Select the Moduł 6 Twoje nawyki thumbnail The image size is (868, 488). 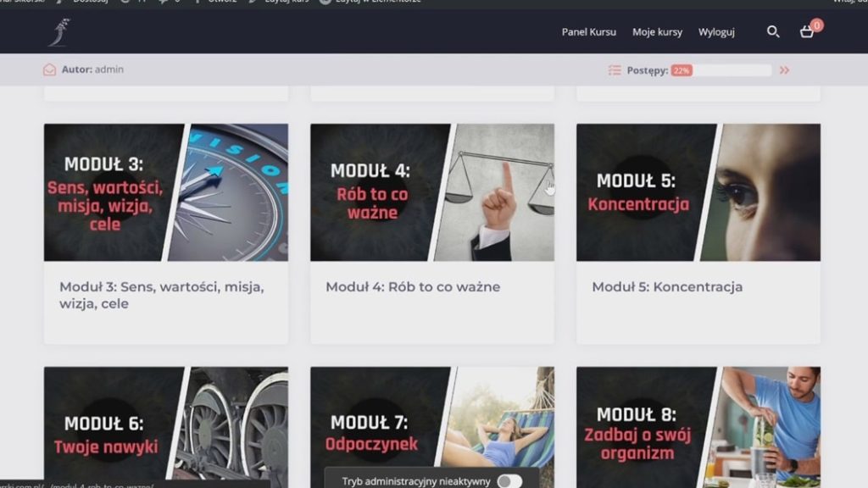click(166, 427)
